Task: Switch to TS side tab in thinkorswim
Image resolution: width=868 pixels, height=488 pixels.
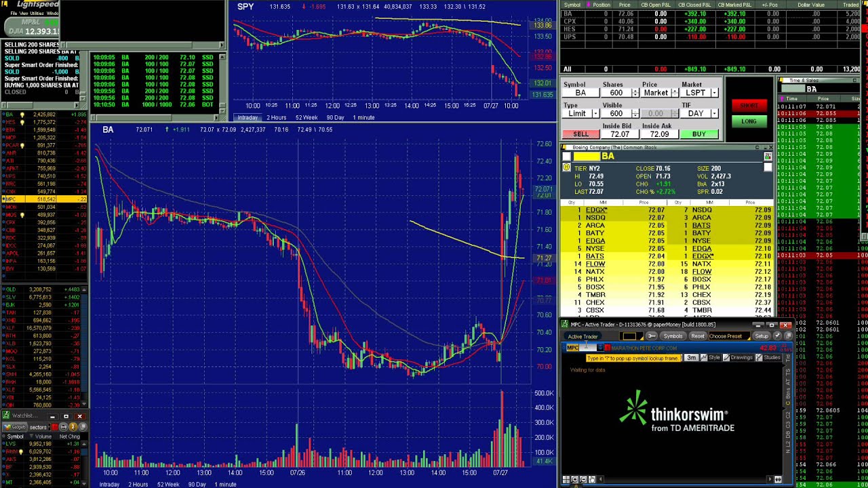Action: [x=788, y=372]
